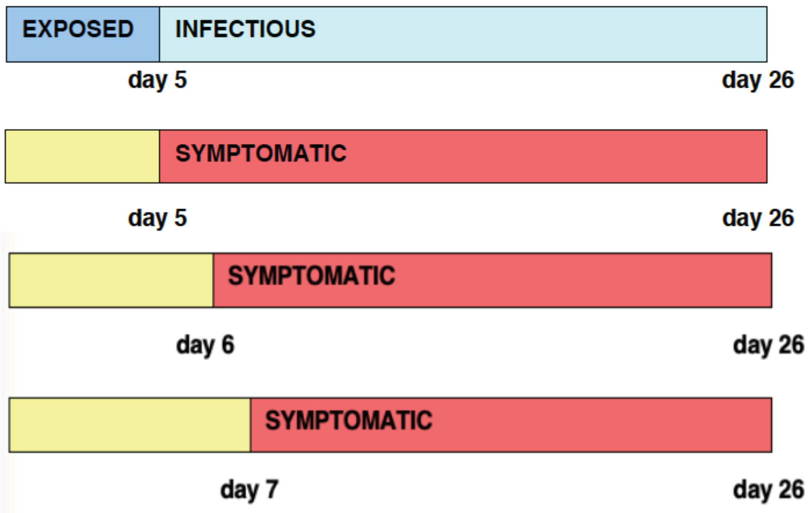Click the yellow segment in the day 6 bar
The image size is (812, 513).
[x=111, y=280]
